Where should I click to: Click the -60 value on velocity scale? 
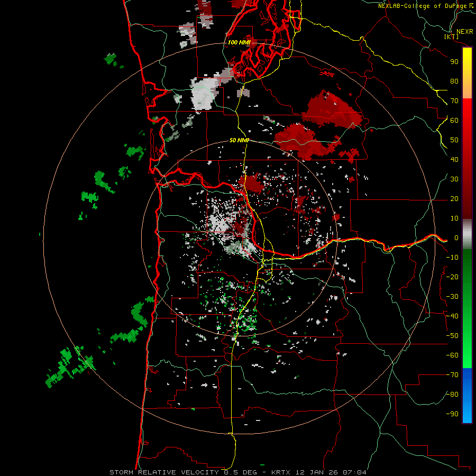tap(452, 355)
